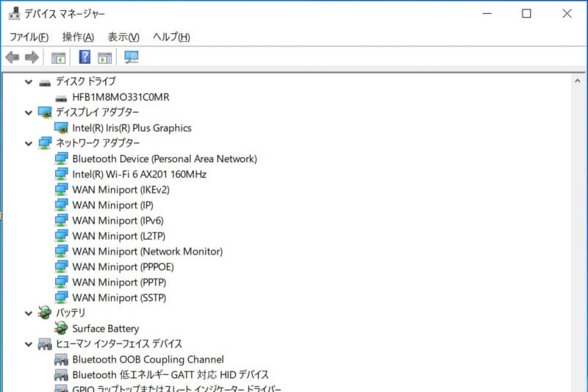
Task: Show or hide the console tree icon
Action: click(x=58, y=58)
